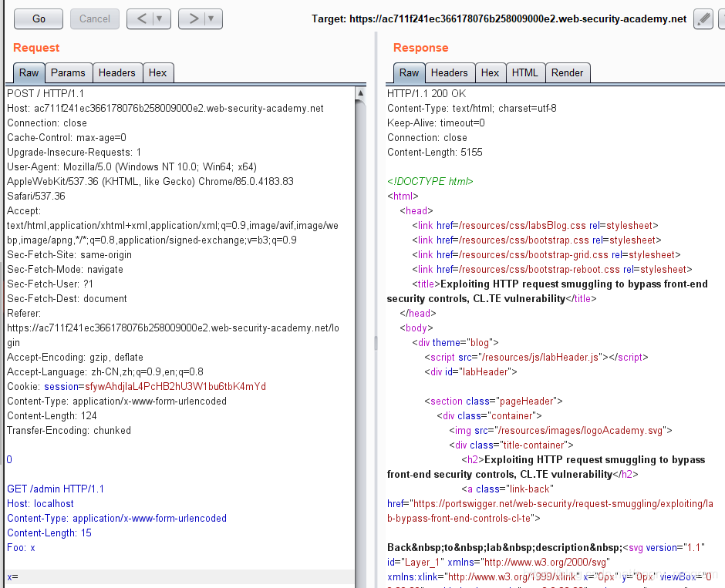Click the 'Sec-Fetch-Mode: navigate' line
This screenshot has height=588, width=725.
65,269
